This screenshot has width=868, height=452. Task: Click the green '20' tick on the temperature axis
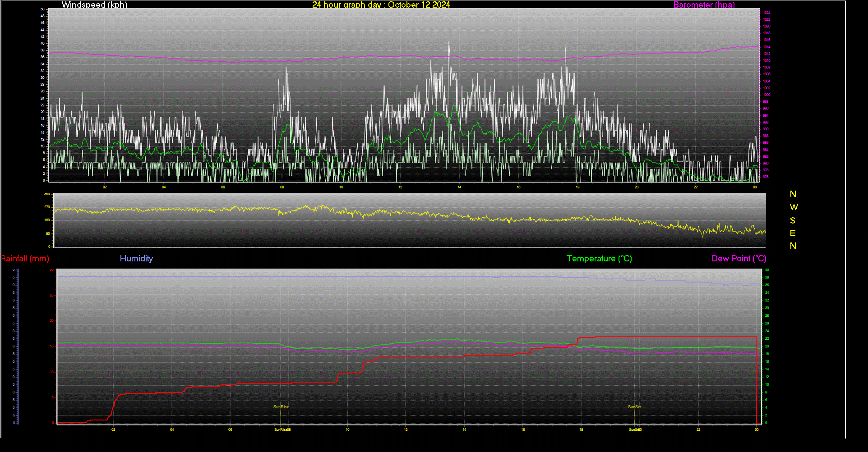(x=767, y=346)
